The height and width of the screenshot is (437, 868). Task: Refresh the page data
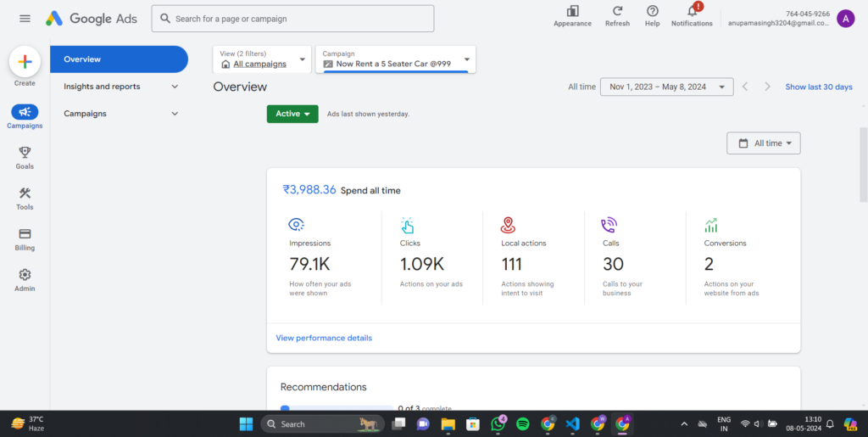(x=617, y=11)
